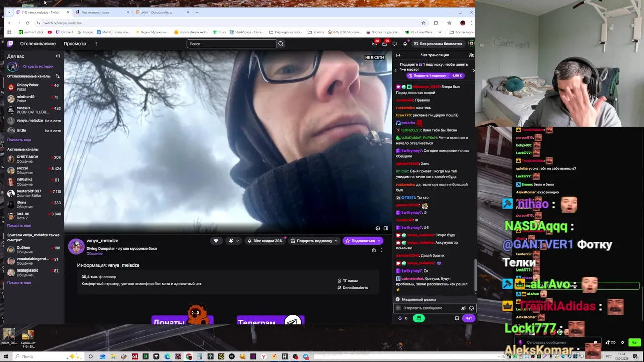Toggle theatre mode icon on the player
This screenshot has height=362, width=644.
[386, 228]
